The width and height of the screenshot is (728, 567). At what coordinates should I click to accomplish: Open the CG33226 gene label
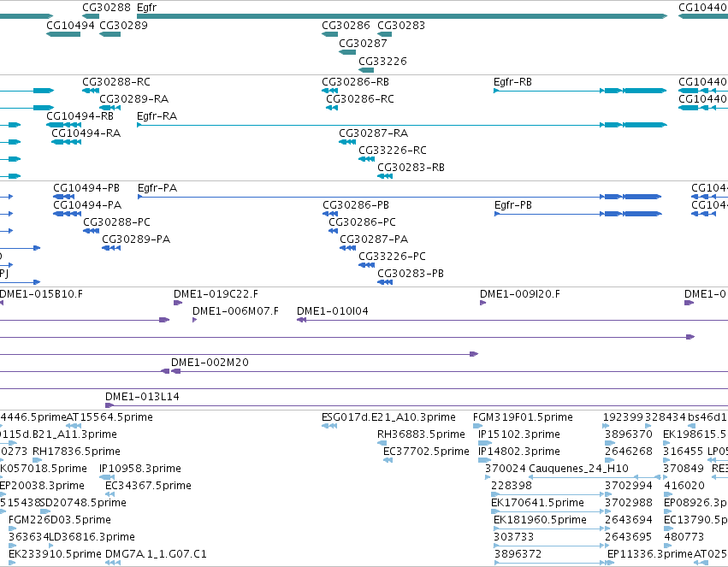coord(382,62)
